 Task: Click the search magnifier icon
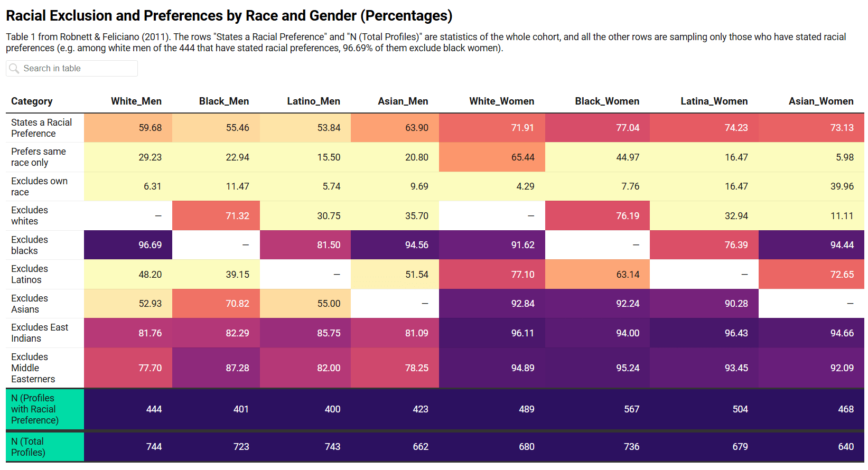click(14, 69)
